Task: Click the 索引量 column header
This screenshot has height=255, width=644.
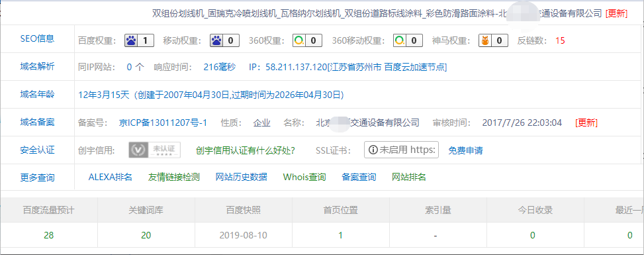Action: tap(438, 211)
